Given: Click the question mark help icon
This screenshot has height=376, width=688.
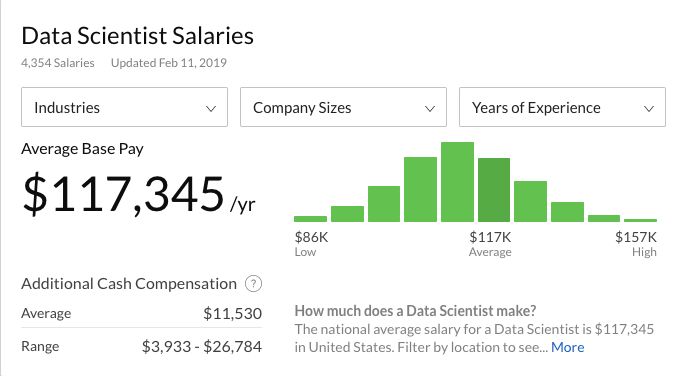Looking at the screenshot, I should [253, 284].
